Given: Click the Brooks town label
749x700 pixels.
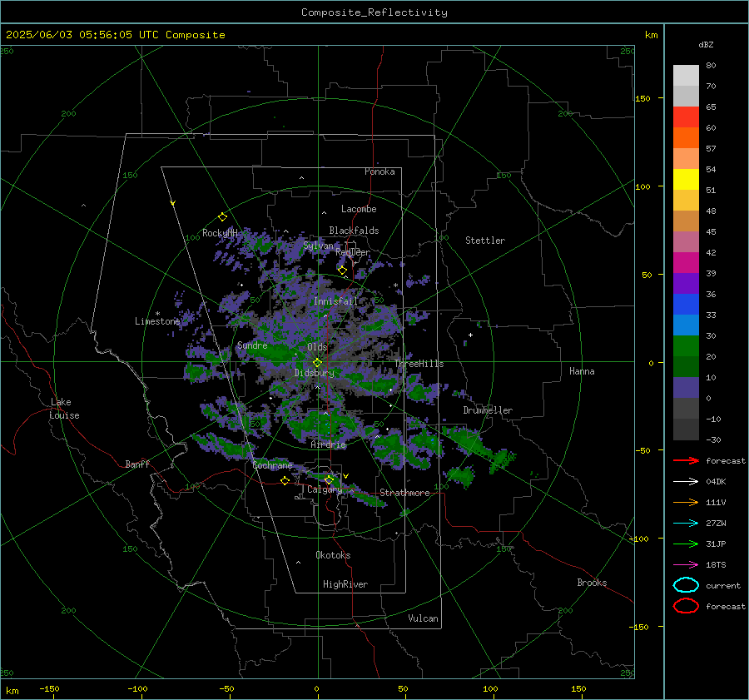Looking at the screenshot, I should point(592,583).
